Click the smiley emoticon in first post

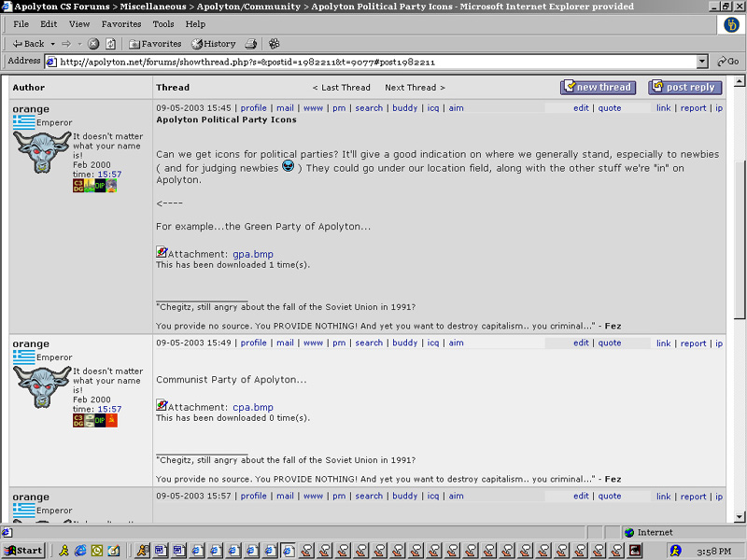[289, 167]
